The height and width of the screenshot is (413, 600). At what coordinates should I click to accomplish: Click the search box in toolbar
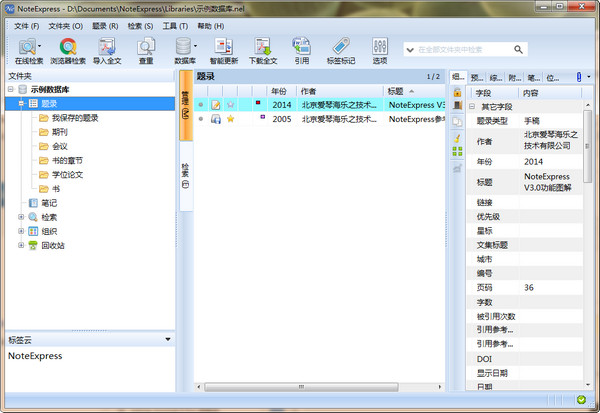pos(465,50)
